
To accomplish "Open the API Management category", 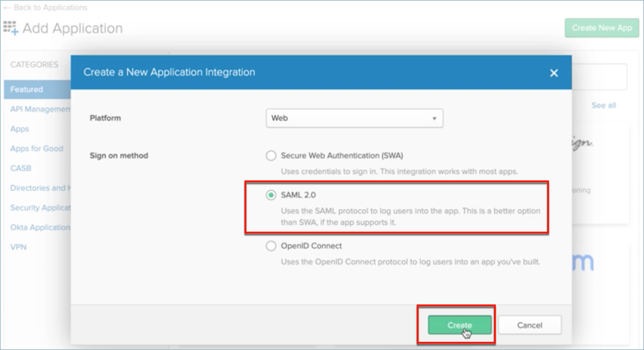I will point(40,109).
